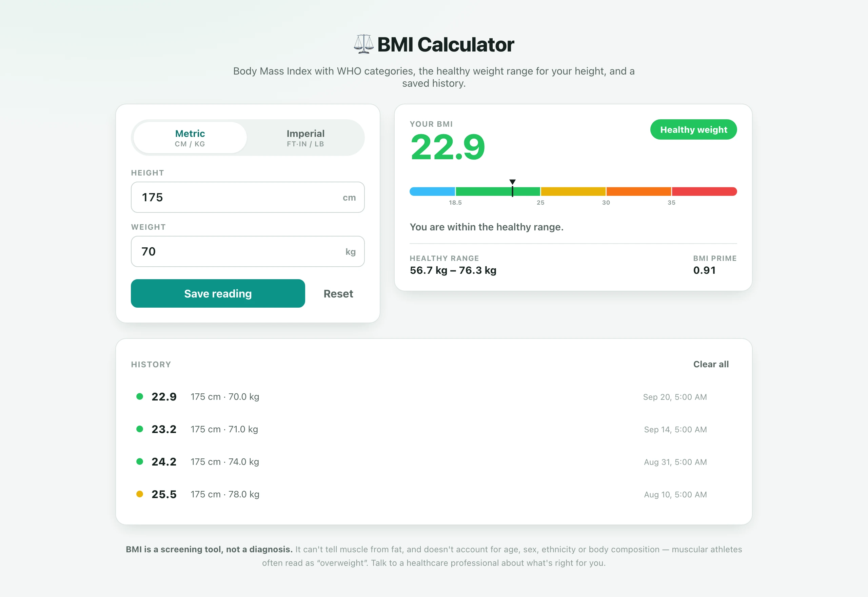This screenshot has width=868, height=597.
Task: Click the balance scale icon beside title
Action: pyautogui.click(x=363, y=44)
